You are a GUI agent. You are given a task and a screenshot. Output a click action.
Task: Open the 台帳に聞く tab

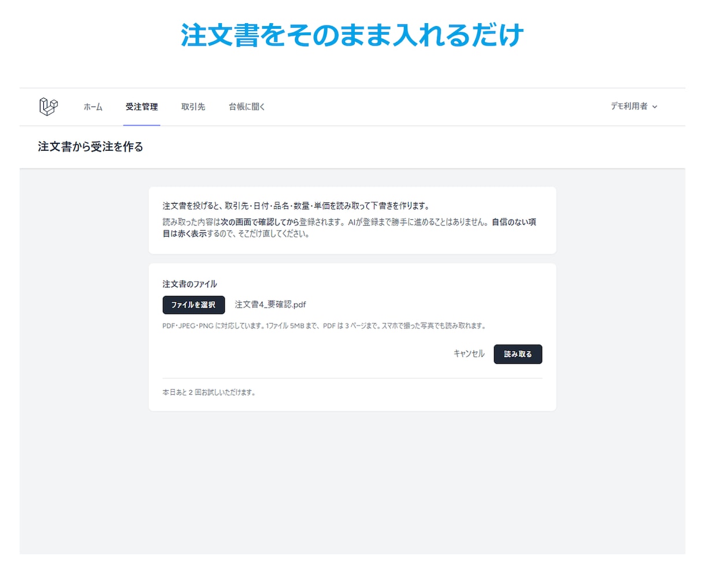[247, 107]
